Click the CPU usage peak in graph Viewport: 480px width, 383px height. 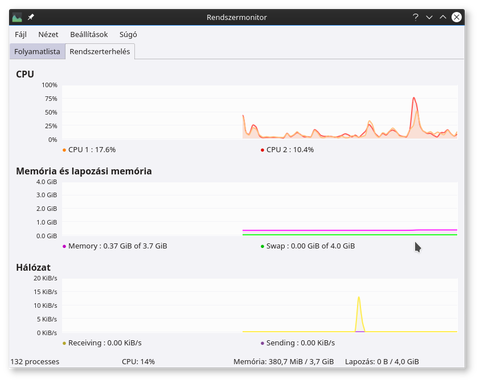(414, 98)
